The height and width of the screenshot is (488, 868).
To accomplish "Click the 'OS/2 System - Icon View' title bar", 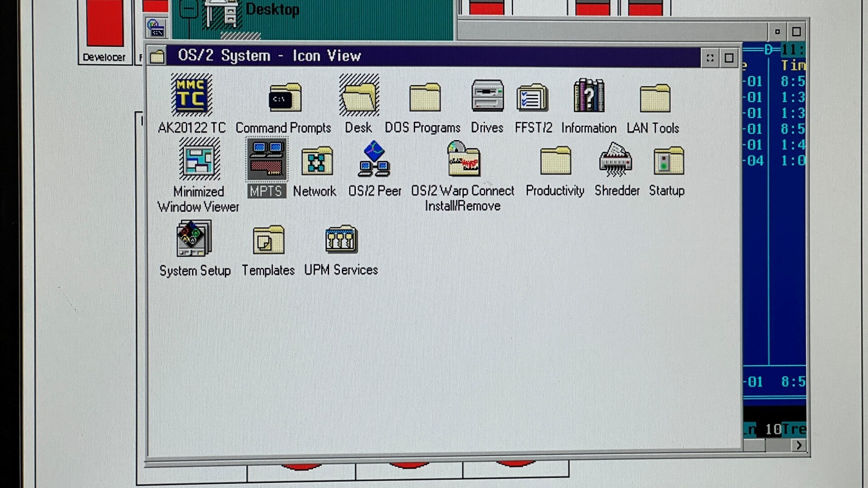I will point(433,56).
